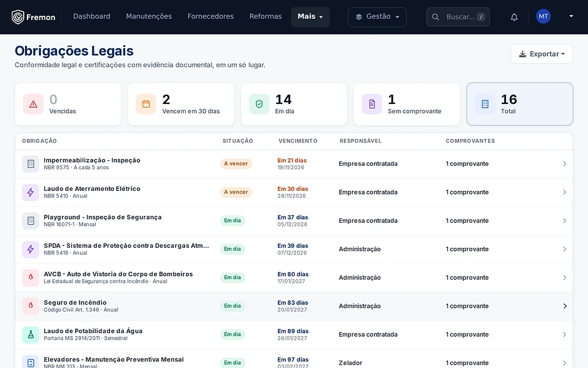
Task: Click the Playground - Inspeção de Segurança title
Action: tap(103, 217)
